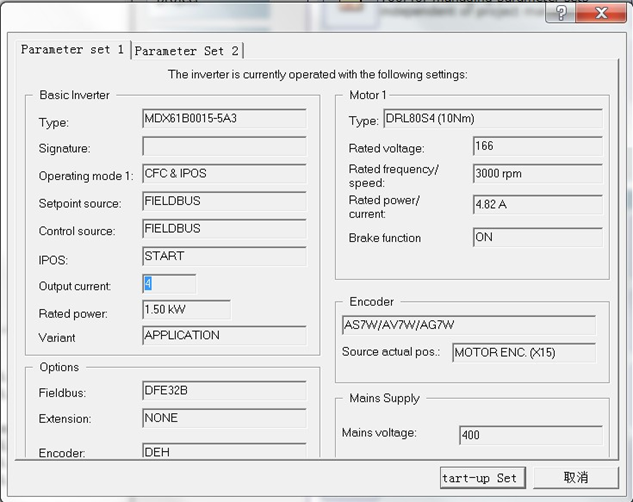Click the Mains voltage 400 field
This screenshot has width=633, height=502.
tap(530, 435)
